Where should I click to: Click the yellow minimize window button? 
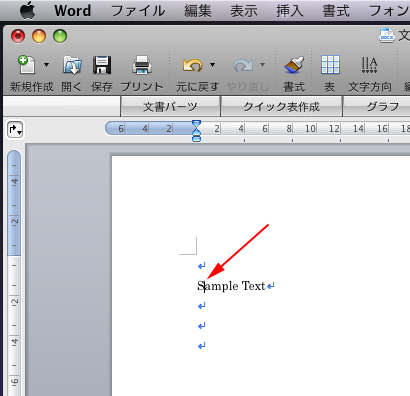[39, 36]
